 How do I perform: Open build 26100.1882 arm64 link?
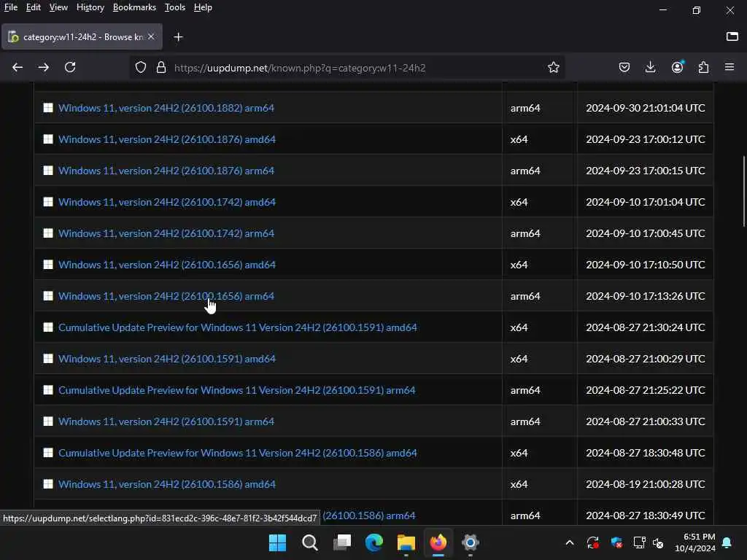point(166,108)
